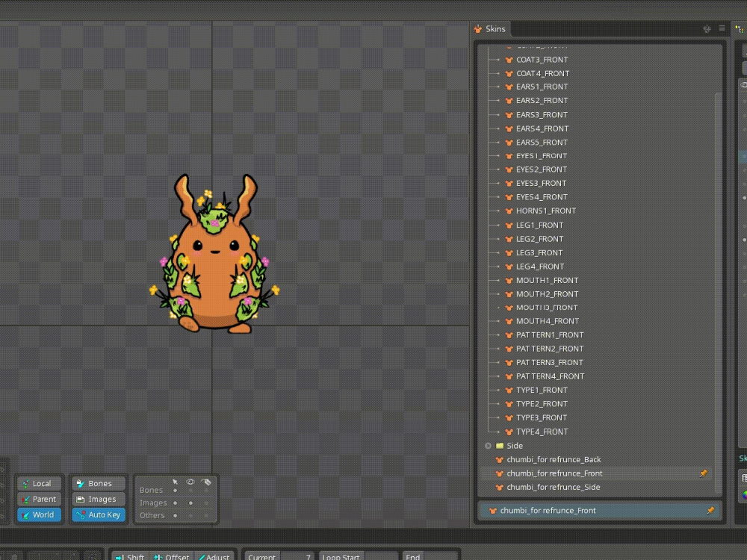747x560 pixels.
Task: Expand the Side folder arrow
Action: click(x=488, y=446)
